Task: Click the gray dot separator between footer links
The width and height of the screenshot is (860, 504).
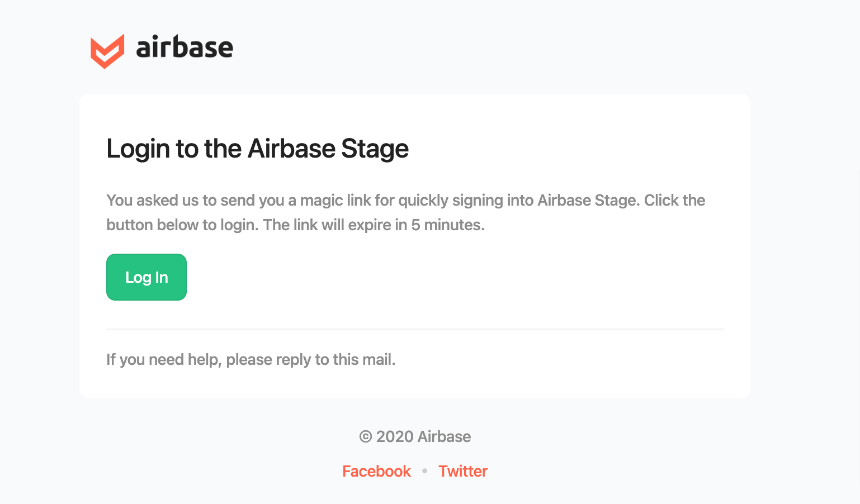Action: coord(425,471)
